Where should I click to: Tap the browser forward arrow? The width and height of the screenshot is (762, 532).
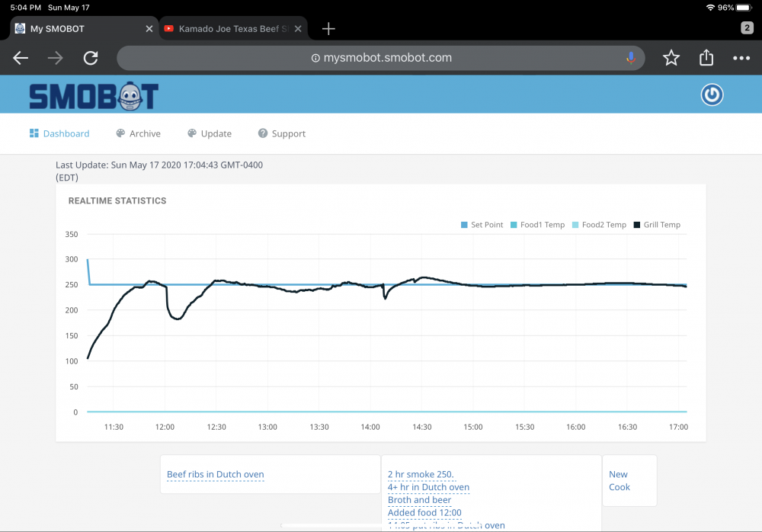(56, 58)
